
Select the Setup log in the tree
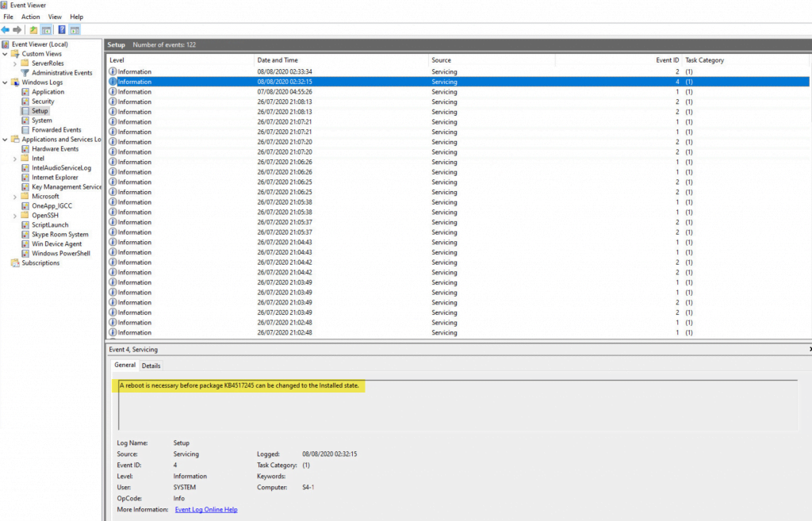click(40, 111)
